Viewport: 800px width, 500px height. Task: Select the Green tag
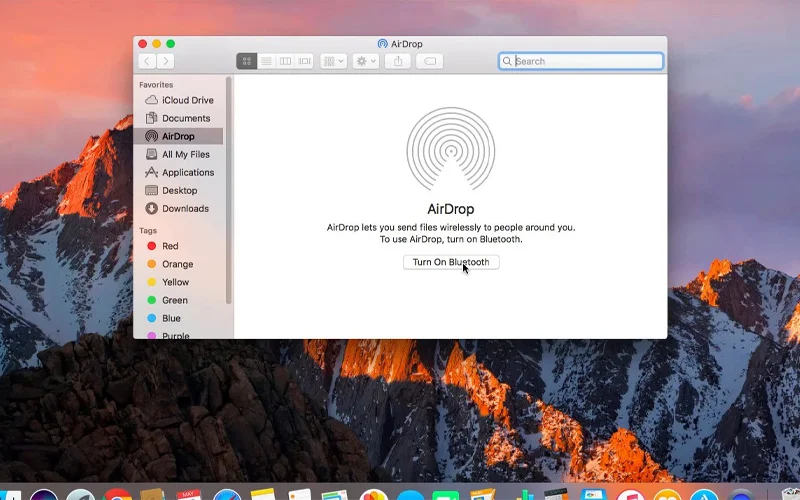coord(179,300)
